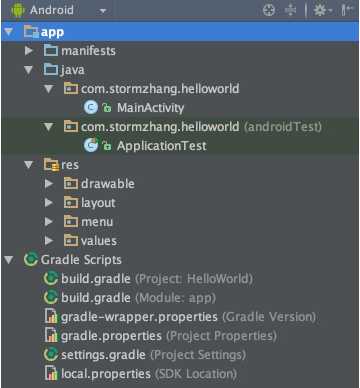Image resolution: width=360 pixels, height=388 pixels.
Task: Click the ApplicationTest class icon
Action: coord(91,146)
